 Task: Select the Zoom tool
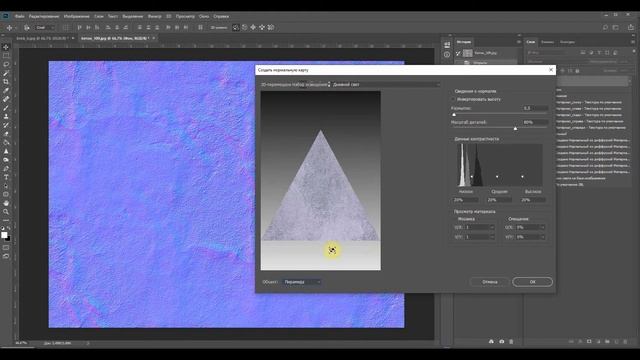point(6,212)
